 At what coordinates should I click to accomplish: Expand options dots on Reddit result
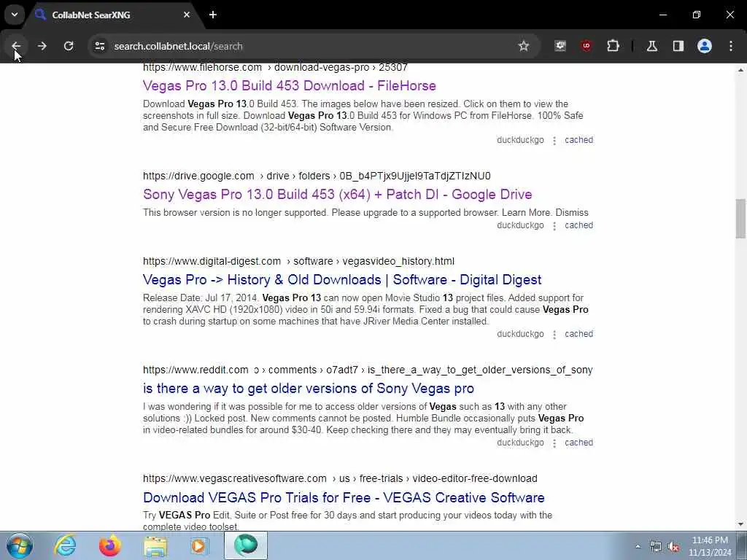(554, 443)
